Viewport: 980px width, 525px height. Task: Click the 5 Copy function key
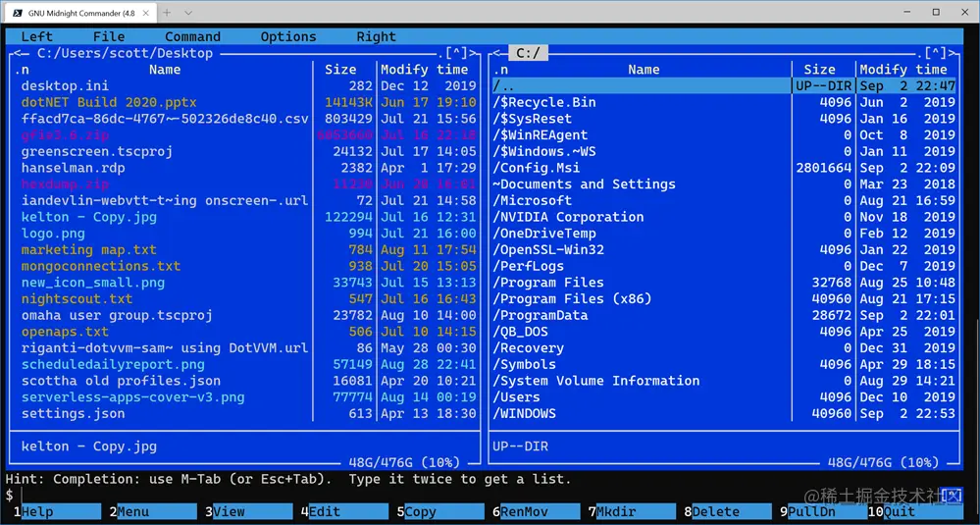pyautogui.click(x=440, y=512)
